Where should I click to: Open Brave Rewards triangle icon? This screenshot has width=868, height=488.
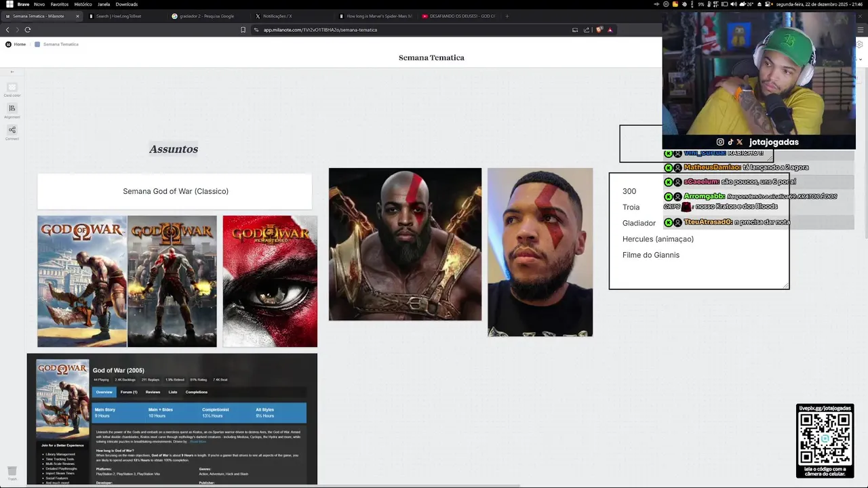pos(610,30)
